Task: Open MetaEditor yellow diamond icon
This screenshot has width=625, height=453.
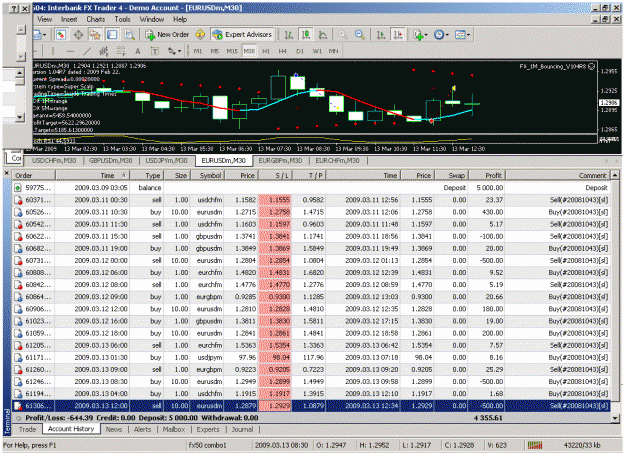Action: pyautogui.click(x=200, y=35)
